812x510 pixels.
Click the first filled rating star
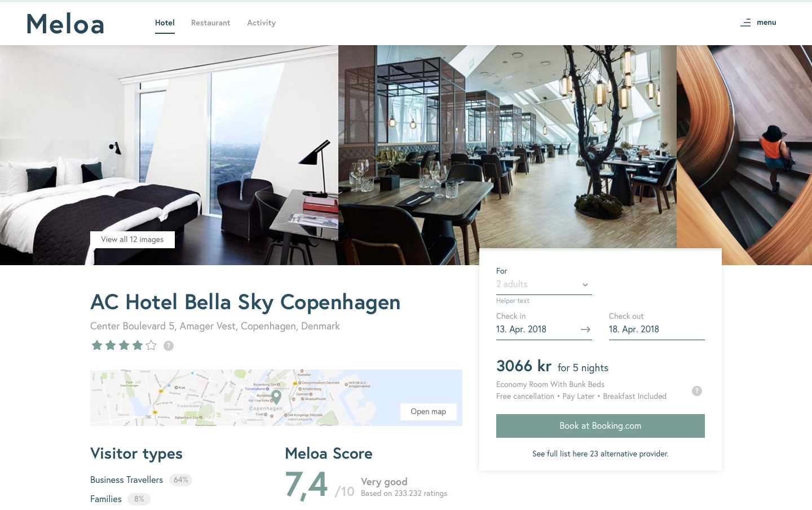tap(97, 345)
